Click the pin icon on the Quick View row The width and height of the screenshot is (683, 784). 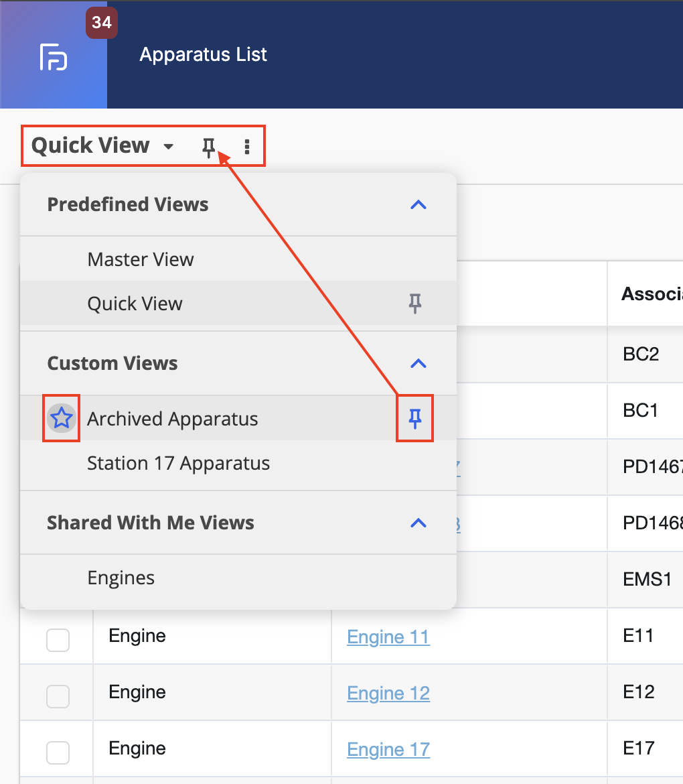click(414, 304)
